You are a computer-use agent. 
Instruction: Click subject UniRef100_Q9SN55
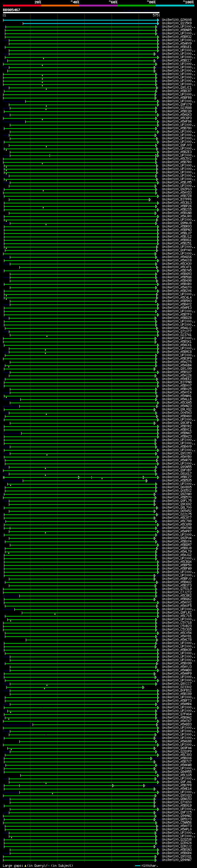(177, 467)
